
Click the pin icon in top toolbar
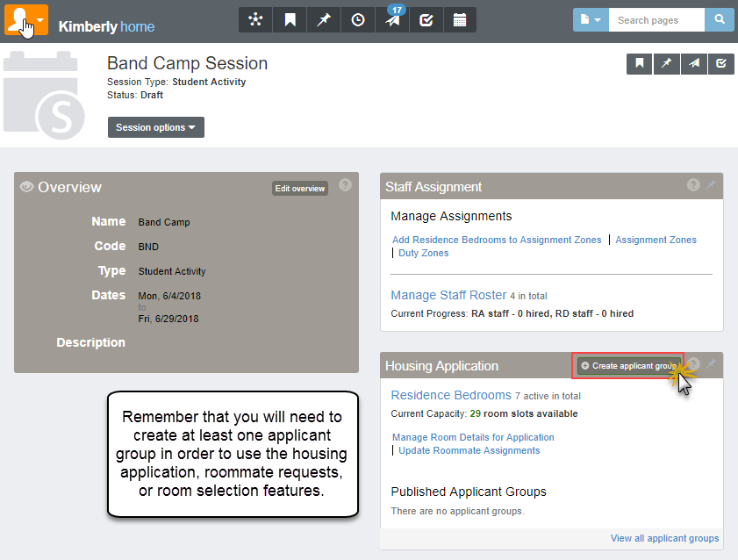[324, 20]
